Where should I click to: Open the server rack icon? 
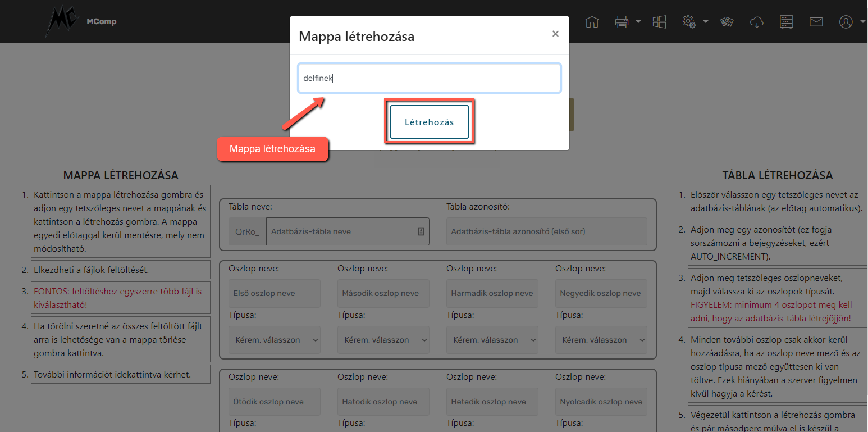tap(787, 22)
